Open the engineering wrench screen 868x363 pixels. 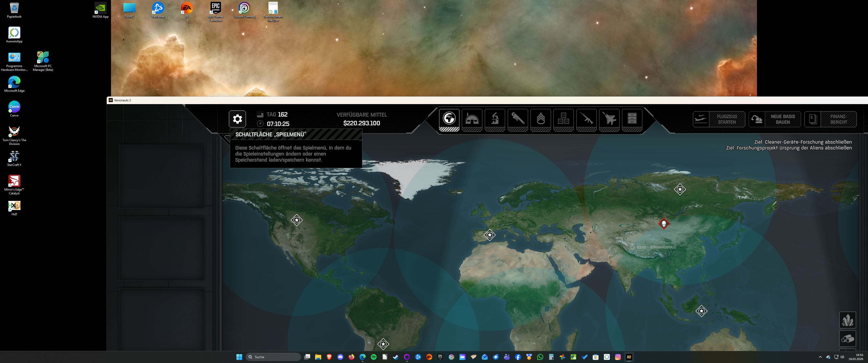tap(518, 119)
